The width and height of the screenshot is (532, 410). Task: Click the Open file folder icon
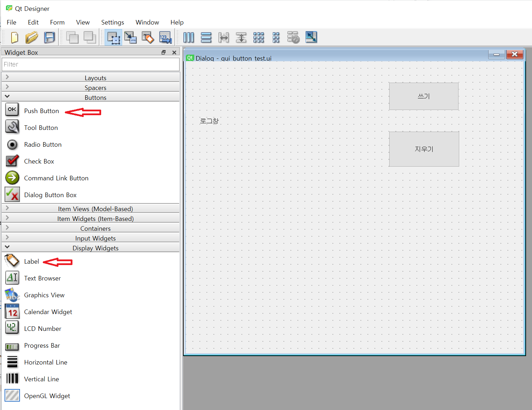pyautogui.click(x=31, y=37)
